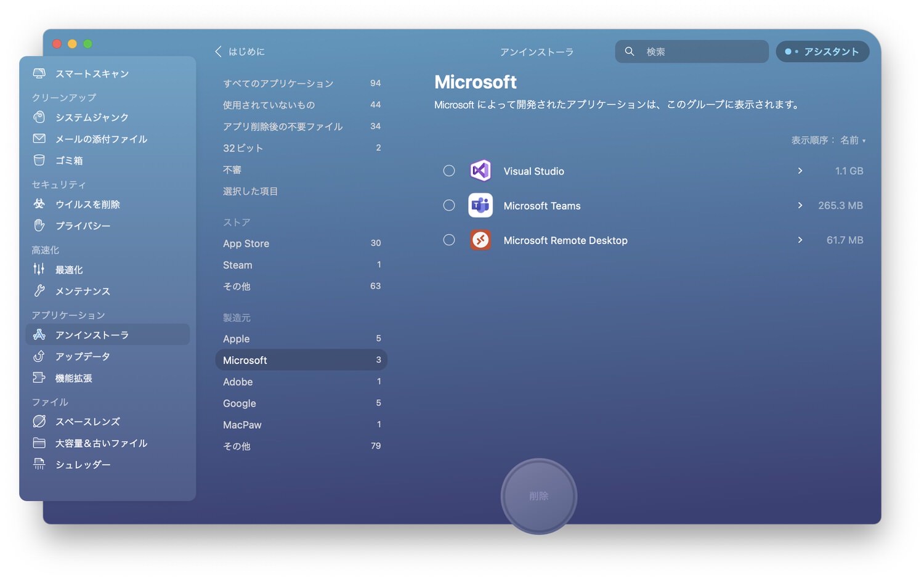Select the Adobe vendor group
The image size is (924, 581).
301,382
